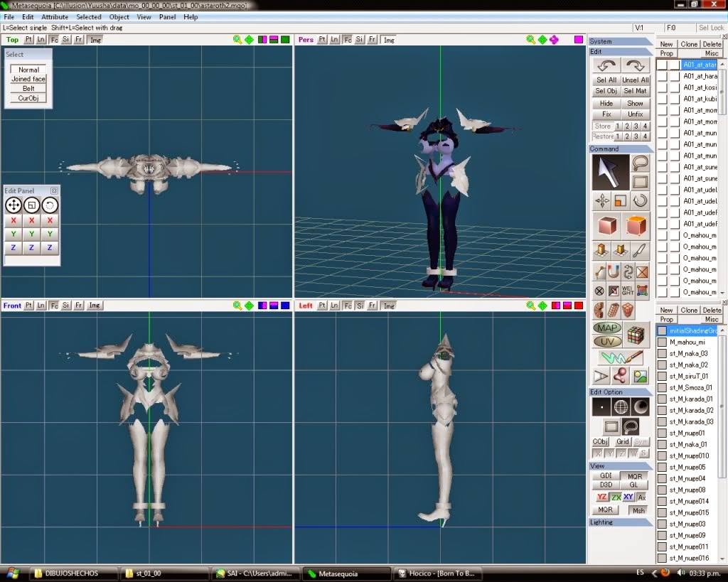The width and height of the screenshot is (728, 582).
Task: Select the Knife command
Action: pyautogui.click(x=641, y=251)
